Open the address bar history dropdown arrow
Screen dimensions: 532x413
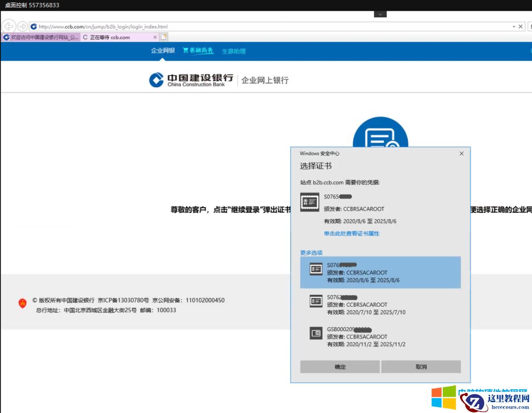tap(514, 26)
